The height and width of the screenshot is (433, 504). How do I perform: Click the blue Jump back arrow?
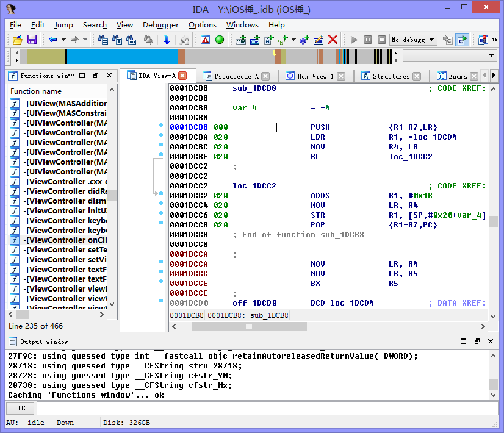pos(53,40)
